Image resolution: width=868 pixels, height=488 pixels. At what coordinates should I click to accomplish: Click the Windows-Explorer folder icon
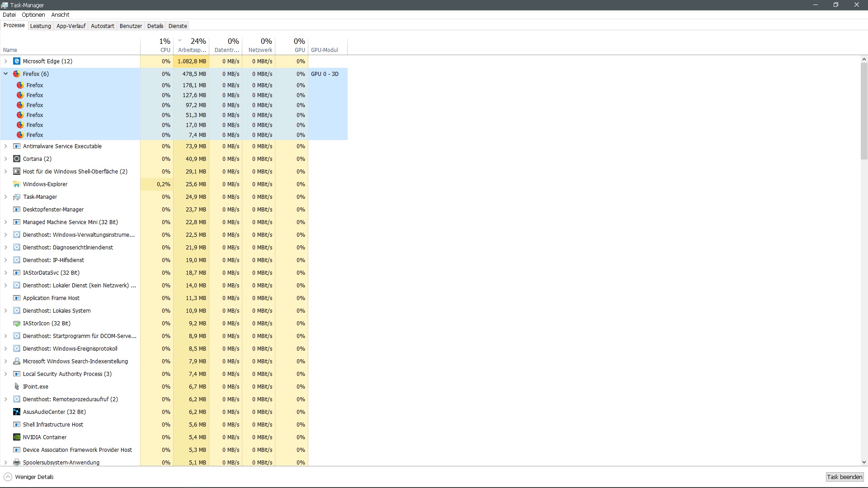[x=17, y=184]
